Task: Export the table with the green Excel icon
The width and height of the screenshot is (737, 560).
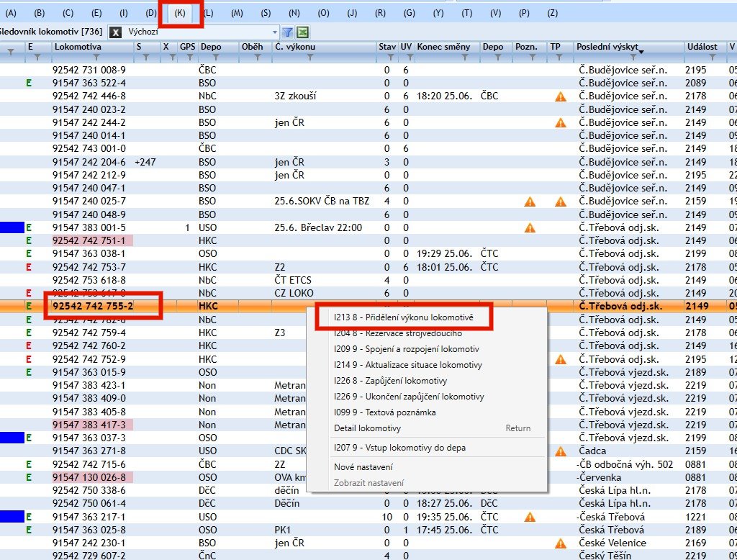Action: tap(303, 32)
